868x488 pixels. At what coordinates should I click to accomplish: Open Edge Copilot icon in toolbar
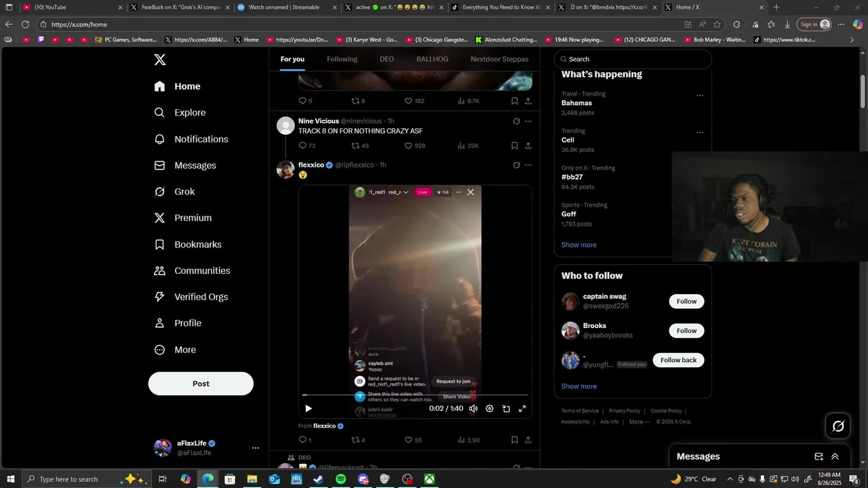click(x=857, y=24)
